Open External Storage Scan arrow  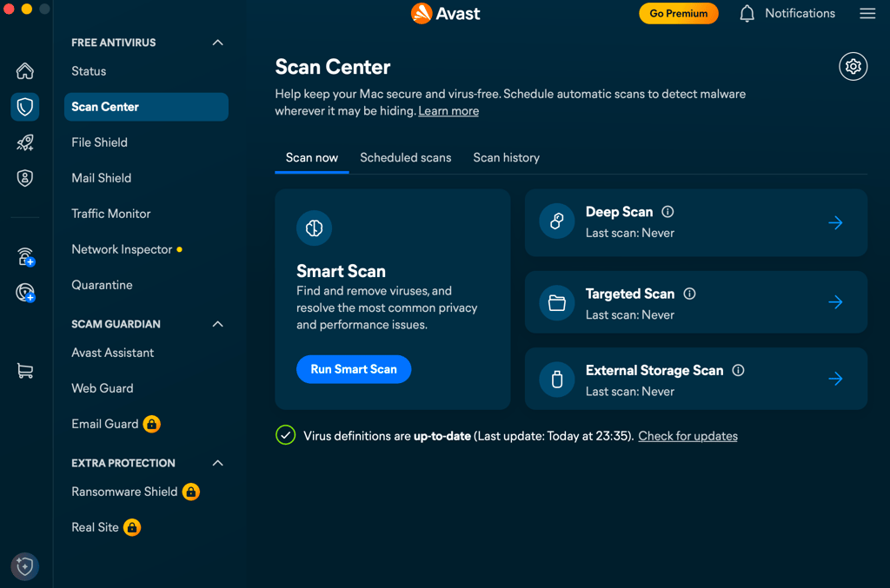point(835,378)
